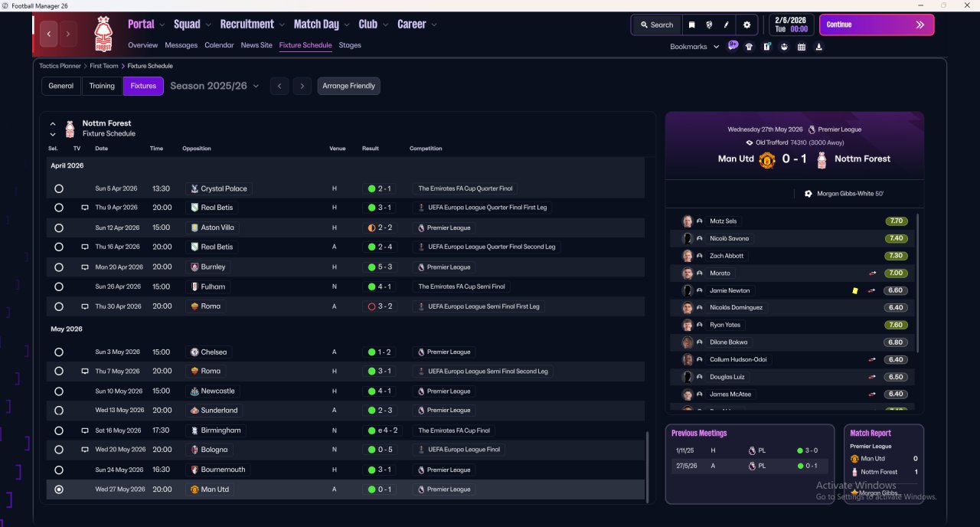The image size is (980, 527).
Task: Collapse the Nottm Forest fixture schedule chevron
Action: pyautogui.click(x=53, y=123)
